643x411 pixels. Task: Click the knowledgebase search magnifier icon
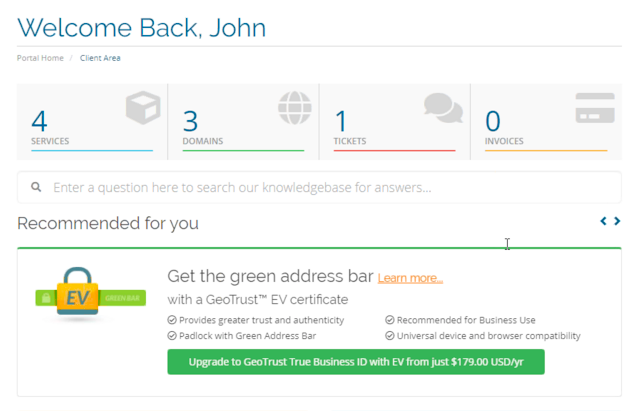(36, 187)
